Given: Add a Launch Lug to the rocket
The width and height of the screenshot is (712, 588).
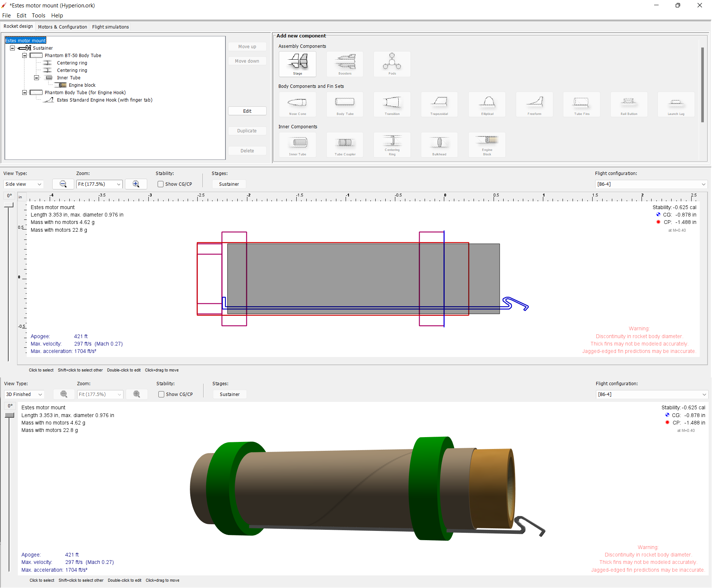Looking at the screenshot, I should pyautogui.click(x=676, y=104).
